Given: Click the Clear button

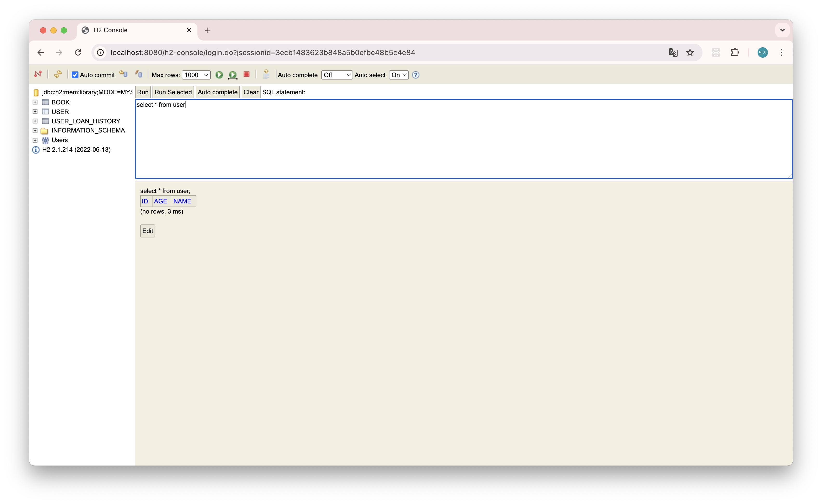Looking at the screenshot, I should click(251, 92).
